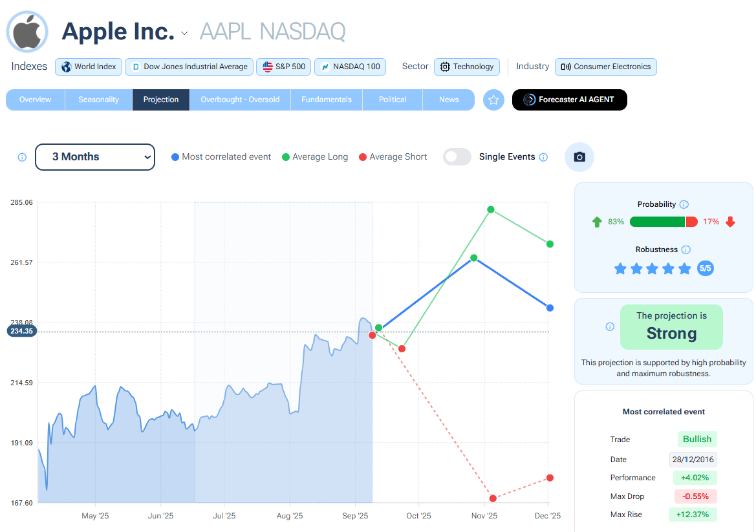This screenshot has width=756, height=532.
Task: Open the News tab
Action: point(449,100)
